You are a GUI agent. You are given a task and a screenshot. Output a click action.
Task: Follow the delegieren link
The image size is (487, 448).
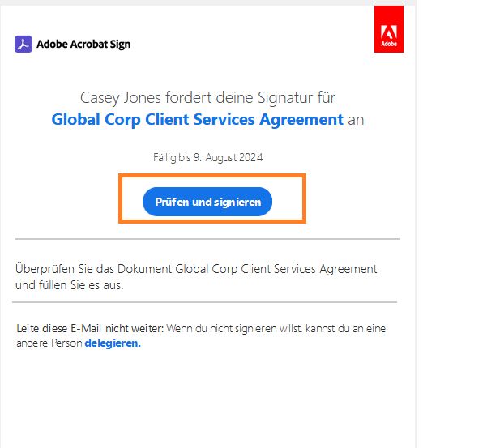[x=112, y=343]
